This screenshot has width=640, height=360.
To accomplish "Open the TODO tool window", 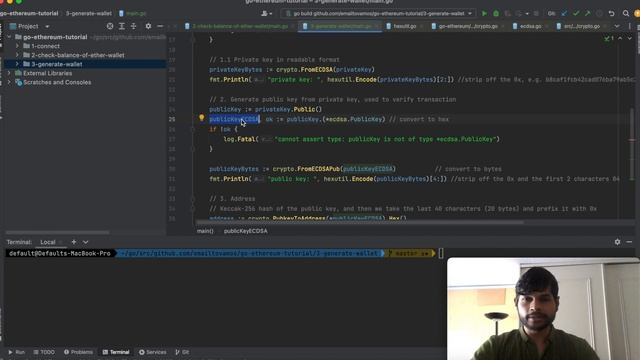I will point(44,352).
